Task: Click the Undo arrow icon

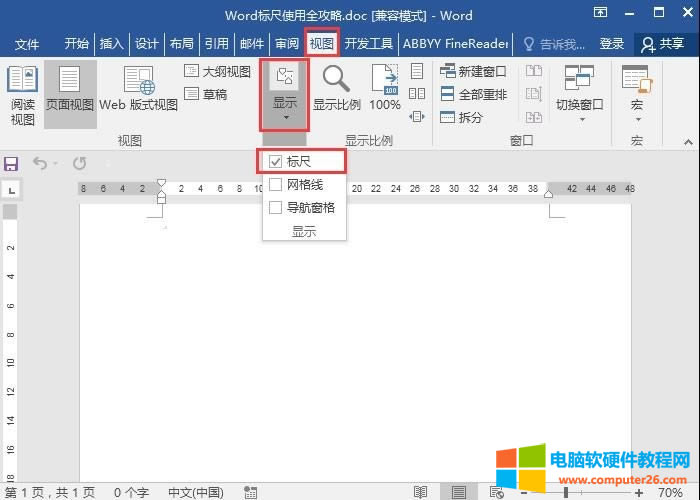Action: (x=40, y=163)
